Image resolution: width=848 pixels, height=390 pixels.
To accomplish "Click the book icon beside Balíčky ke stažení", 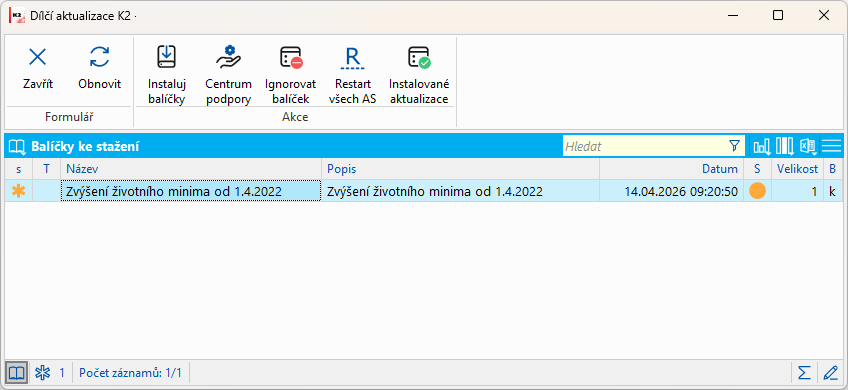I will [x=17, y=146].
